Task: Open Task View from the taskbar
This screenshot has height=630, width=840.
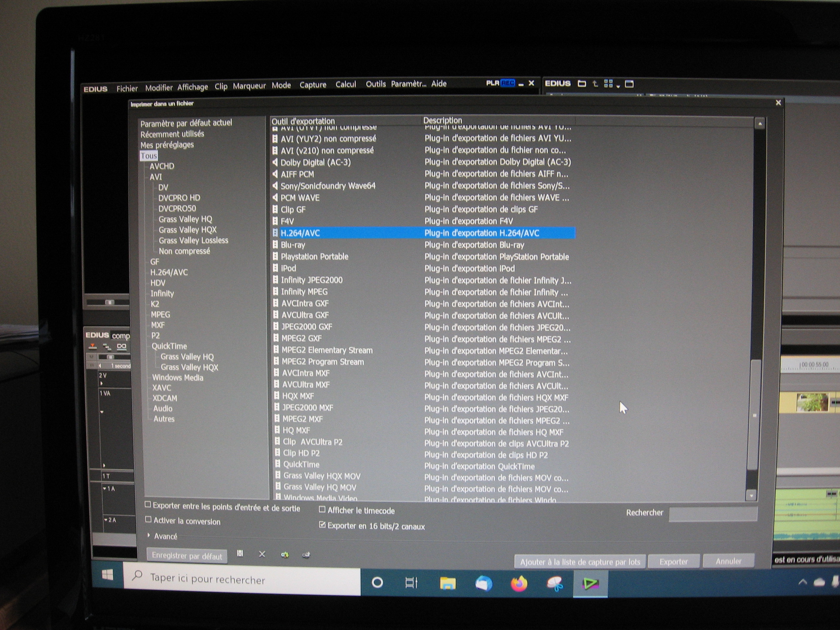Action: [x=411, y=583]
